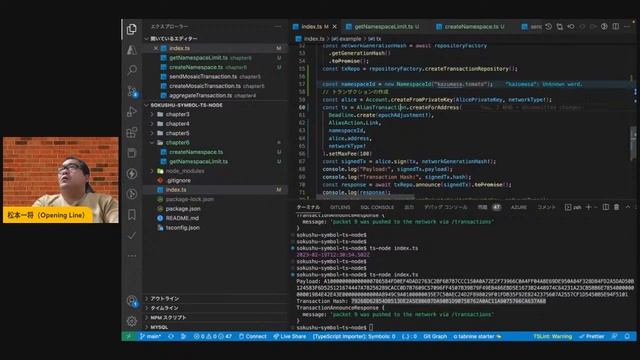
Task: Expand the node_modules folder
Action: coord(152,171)
